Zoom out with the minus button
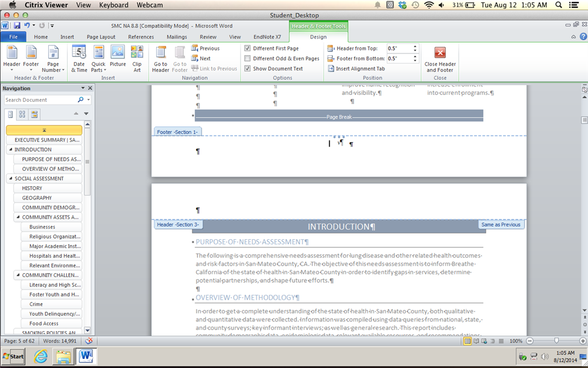 point(529,341)
